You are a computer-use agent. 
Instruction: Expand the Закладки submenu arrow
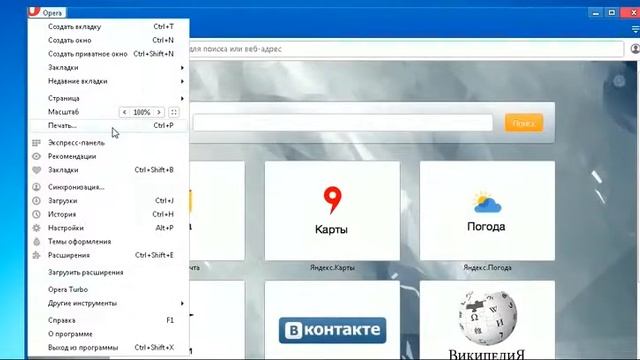coord(182,68)
